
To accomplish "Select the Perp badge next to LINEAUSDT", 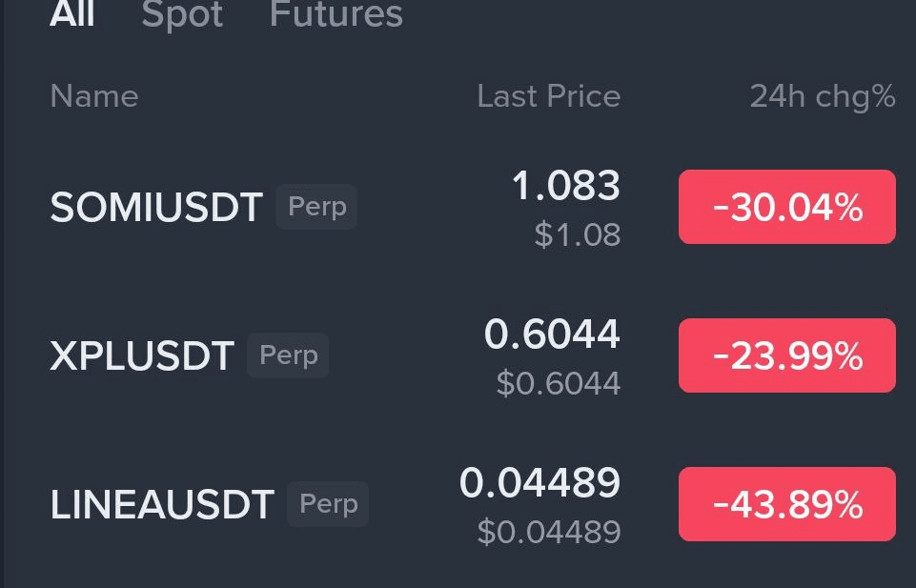I will coord(328,504).
